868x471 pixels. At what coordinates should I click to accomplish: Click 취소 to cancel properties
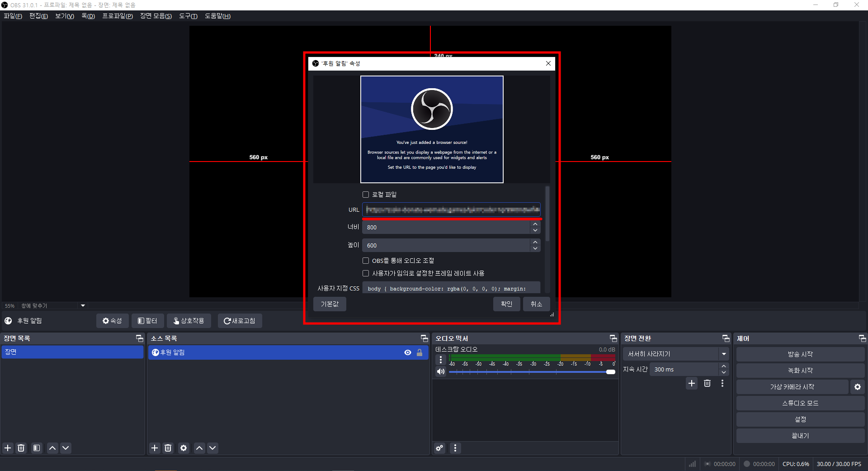[536, 304]
